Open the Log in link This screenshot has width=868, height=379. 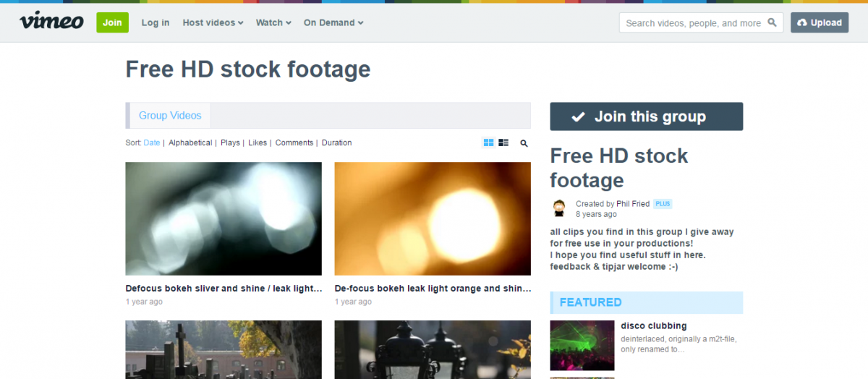point(156,22)
